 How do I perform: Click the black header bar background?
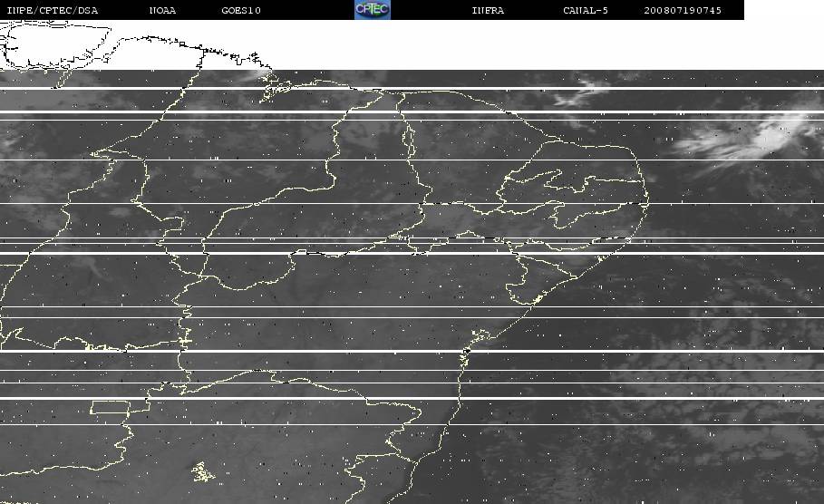coord(305,9)
